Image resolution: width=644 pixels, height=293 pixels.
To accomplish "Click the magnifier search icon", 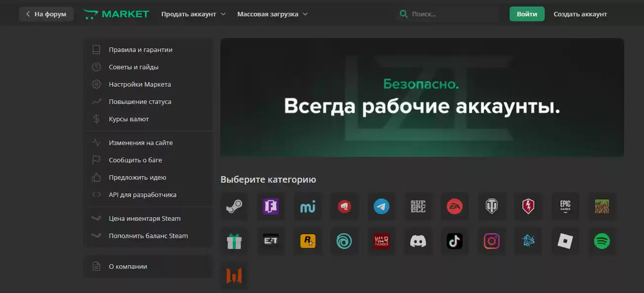I will tap(404, 14).
